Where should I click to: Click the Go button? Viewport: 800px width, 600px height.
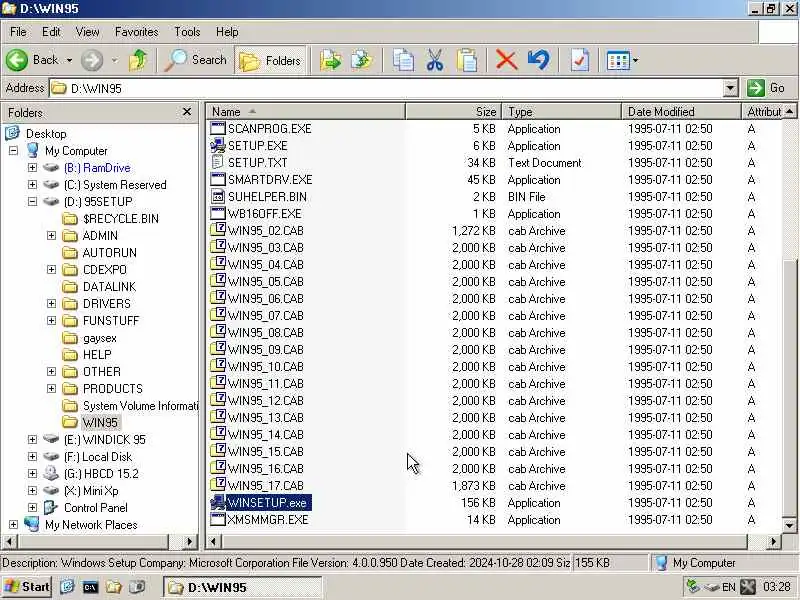(767, 88)
